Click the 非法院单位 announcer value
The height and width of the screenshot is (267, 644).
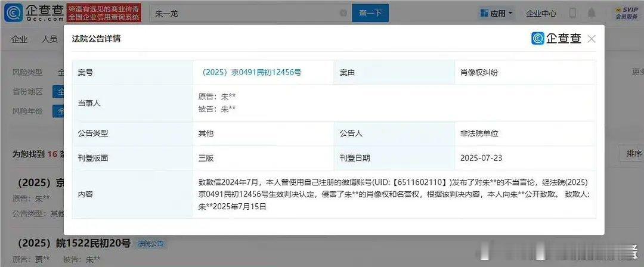pyautogui.click(x=479, y=133)
